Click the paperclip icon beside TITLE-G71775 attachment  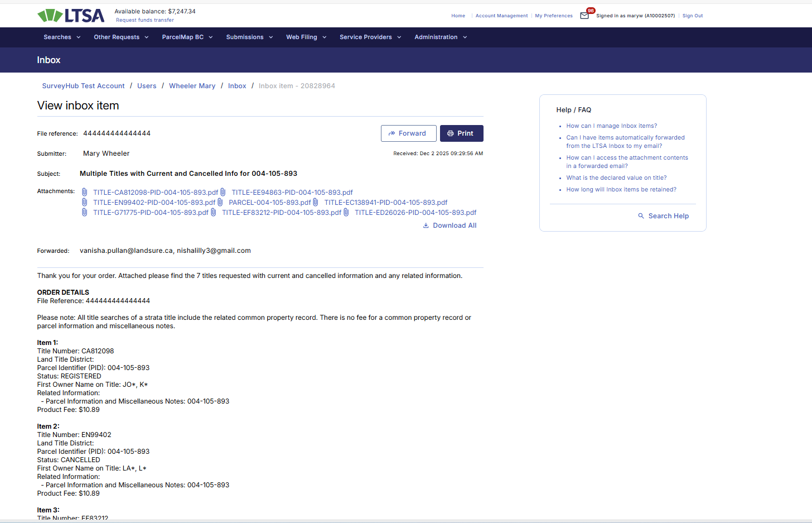point(85,212)
